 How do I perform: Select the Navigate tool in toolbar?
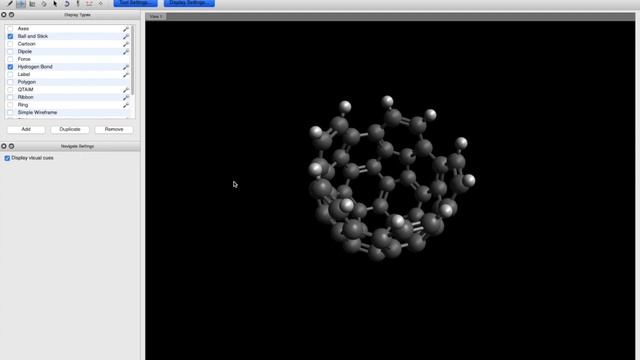21,3
